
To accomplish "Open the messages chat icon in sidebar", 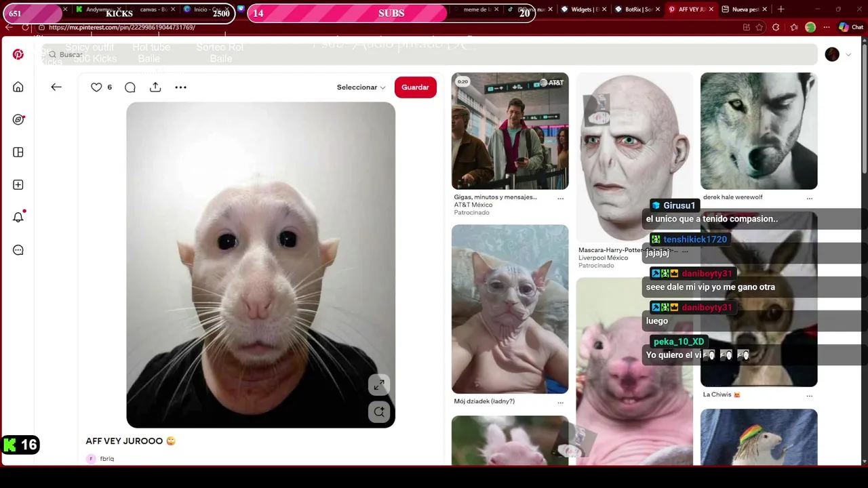I will 18,250.
